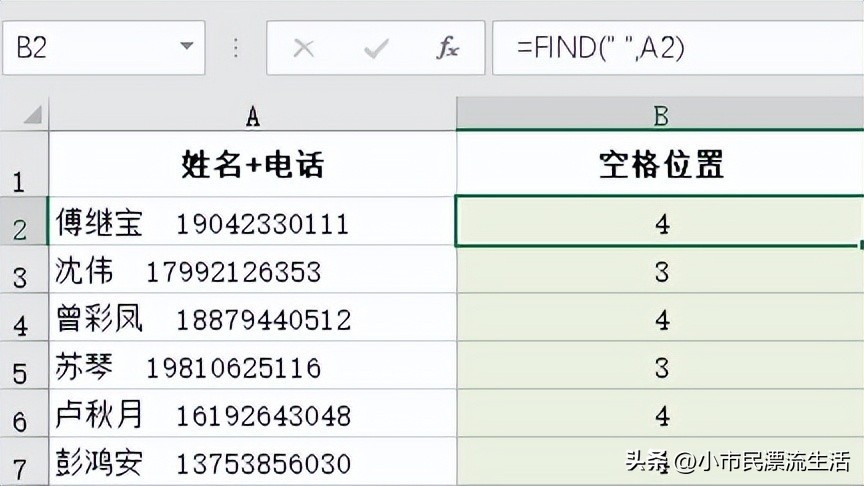Click the Select All corner triangle

30,115
